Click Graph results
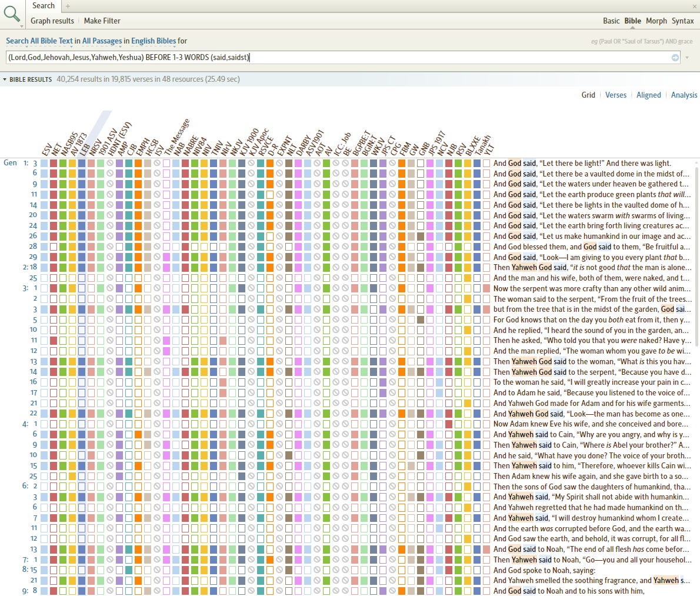 click(x=52, y=21)
